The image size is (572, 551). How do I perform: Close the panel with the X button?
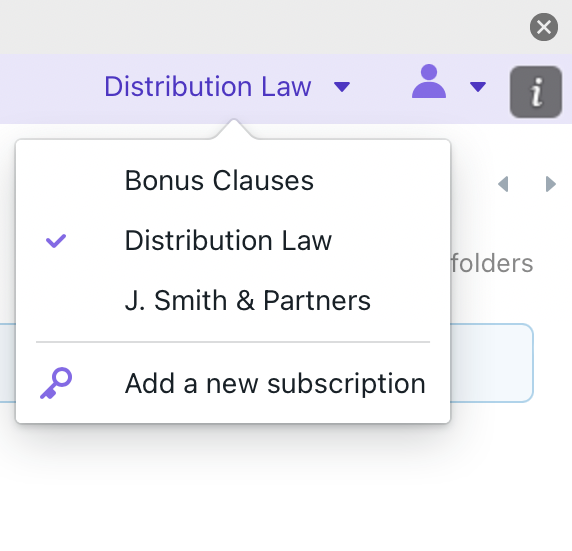(544, 27)
